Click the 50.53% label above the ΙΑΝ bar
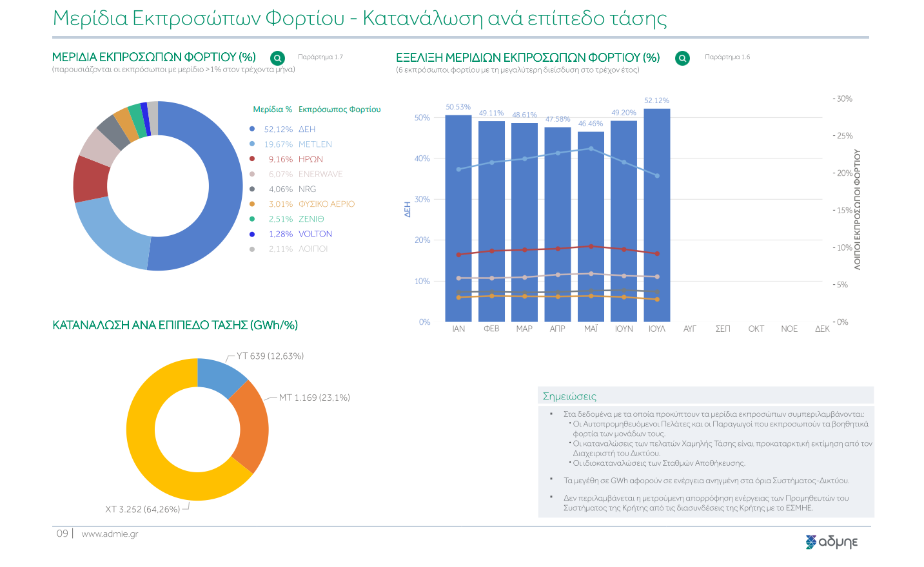Viewport: 924px width, 567px height. (x=458, y=107)
